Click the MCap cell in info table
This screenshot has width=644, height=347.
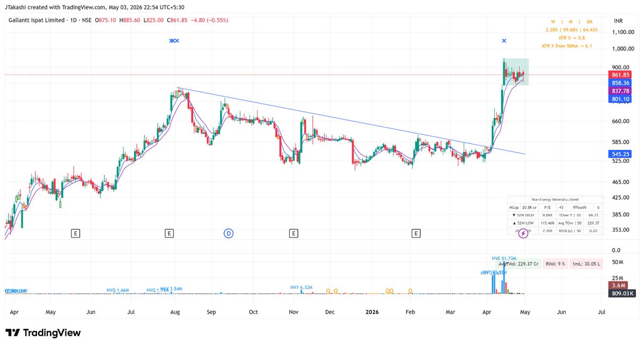coord(514,207)
